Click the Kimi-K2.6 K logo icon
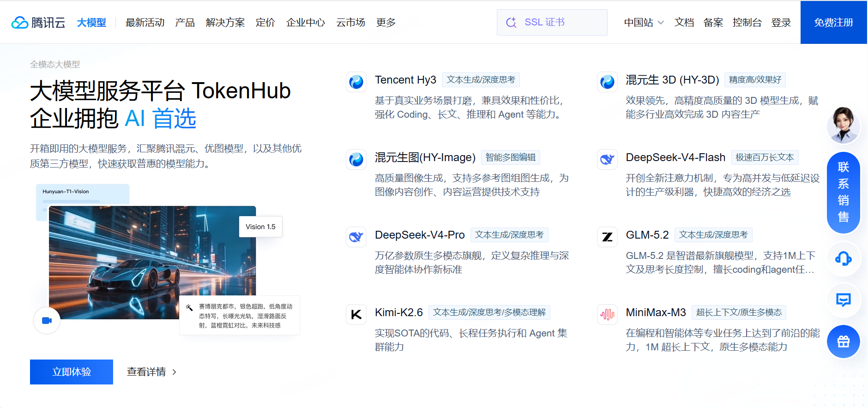Image resolution: width=868 pixels, height=408 pixels. point(356,314)
